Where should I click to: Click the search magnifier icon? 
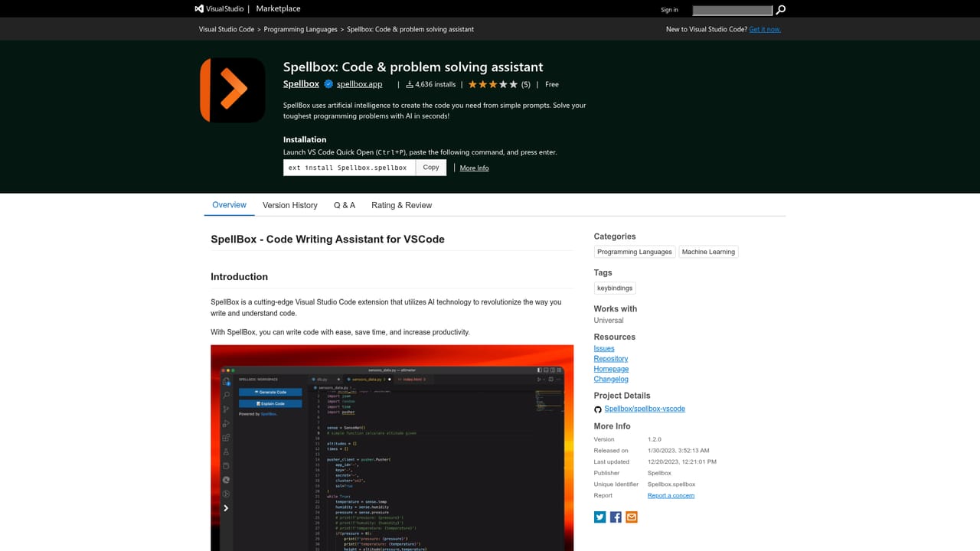click(780, 10)
